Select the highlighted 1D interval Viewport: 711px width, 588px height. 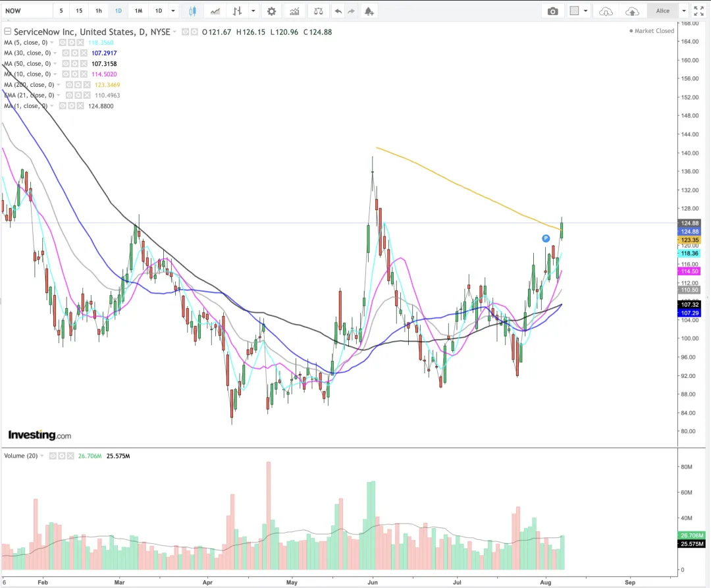118,11
